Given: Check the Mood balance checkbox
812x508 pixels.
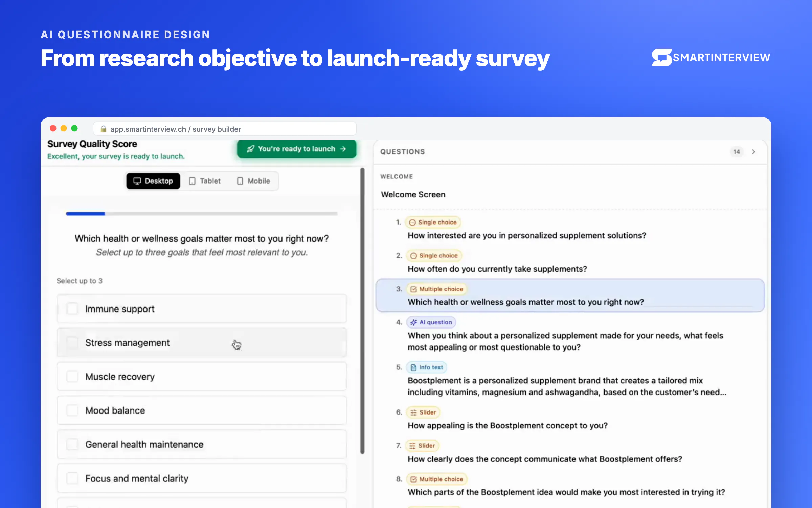Looking at the screenshot, I should click(x=72, y=410).
